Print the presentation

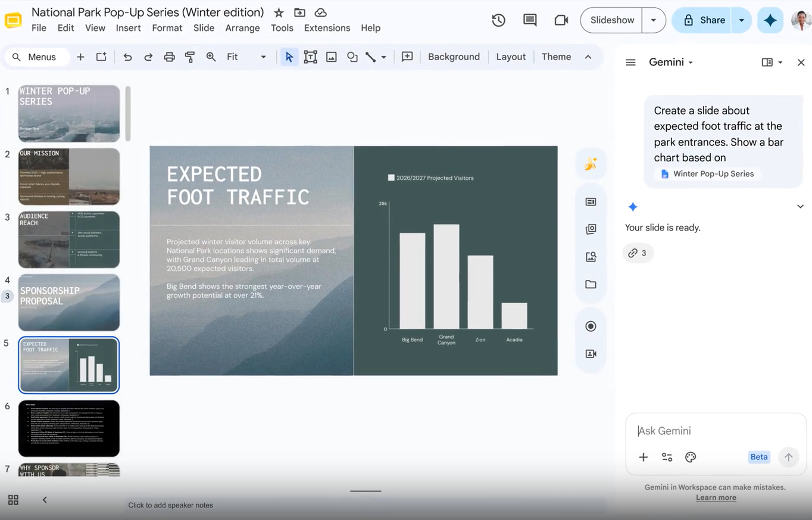(x=169, y=57)
